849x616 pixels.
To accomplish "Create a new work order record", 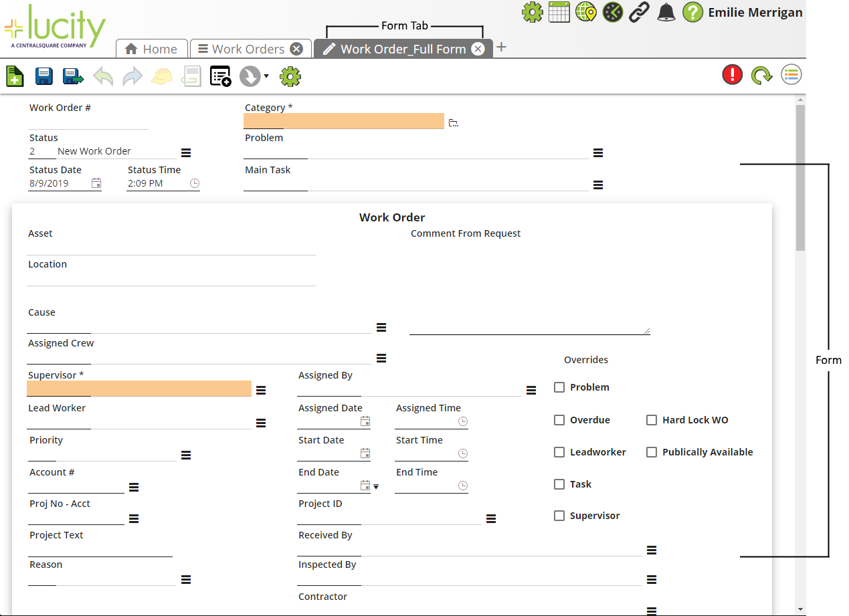I will [x=14, y=76].
